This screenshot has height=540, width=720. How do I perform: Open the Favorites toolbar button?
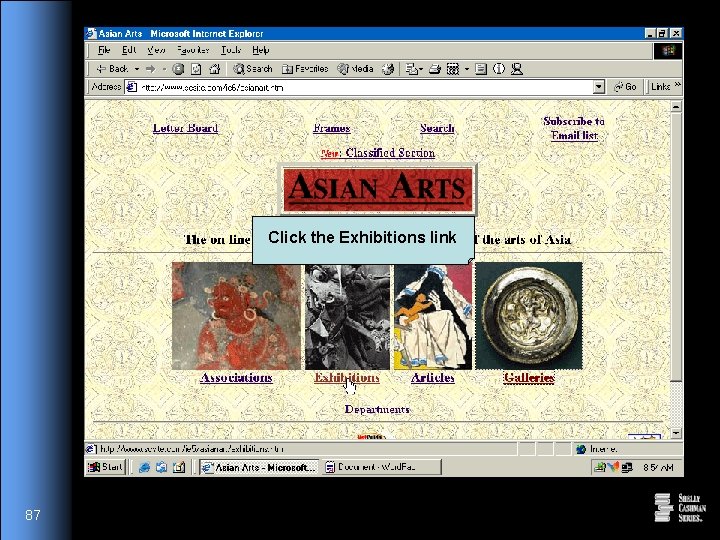(305, 69)
